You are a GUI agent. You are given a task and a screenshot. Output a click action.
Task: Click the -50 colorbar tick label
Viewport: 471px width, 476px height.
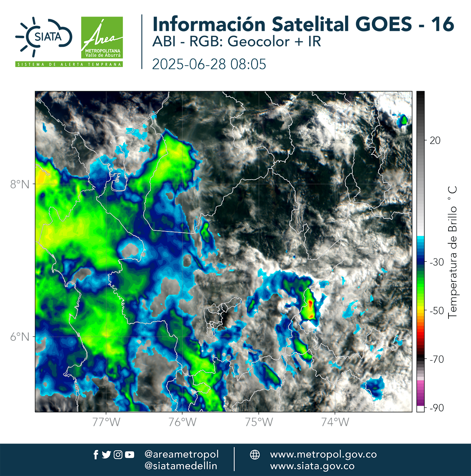(x=437, y=311)
